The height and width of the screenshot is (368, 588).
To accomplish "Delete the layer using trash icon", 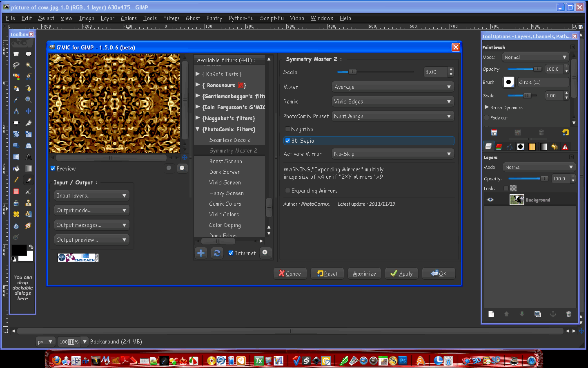I will point(568,314).
